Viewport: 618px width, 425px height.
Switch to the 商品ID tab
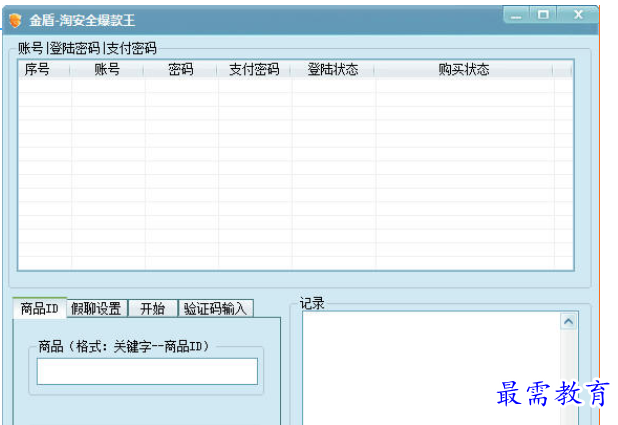39,308
